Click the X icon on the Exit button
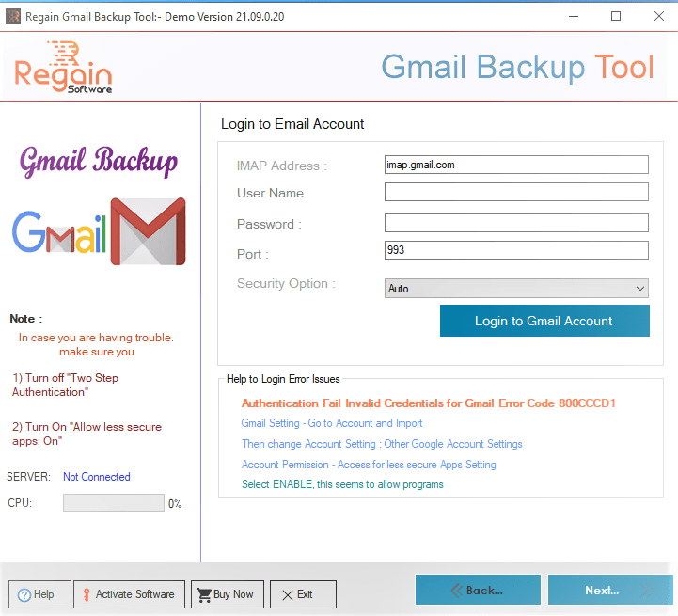This screenshot has width=678, height=616. [x=288, y=595]
